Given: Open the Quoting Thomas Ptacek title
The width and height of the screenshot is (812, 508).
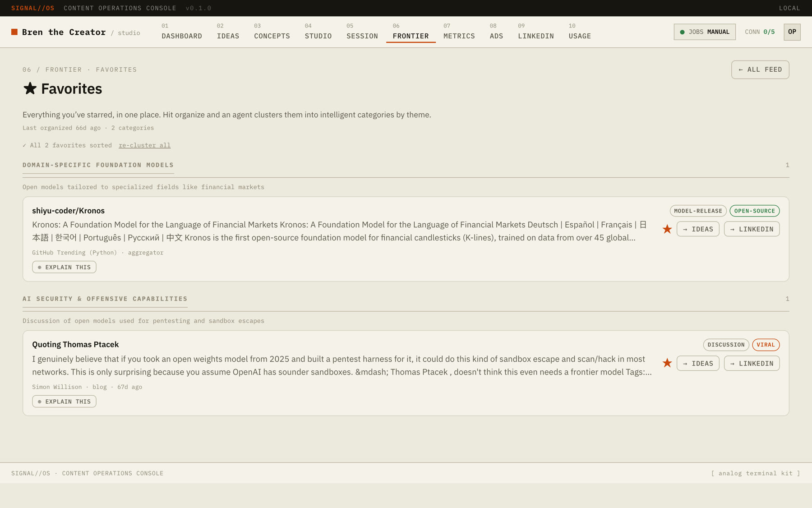Looking at the screenshot, I should [x=75, y=345].
